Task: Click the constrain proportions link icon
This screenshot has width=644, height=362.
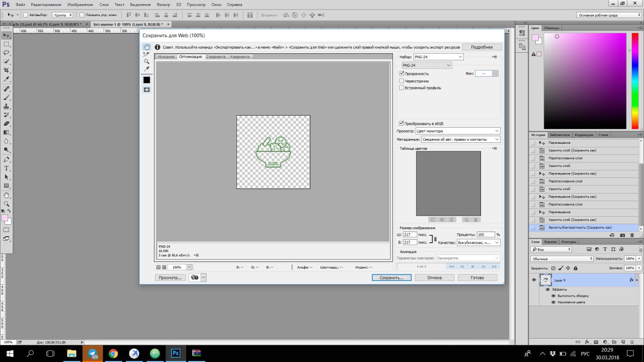Action: [x=435, y=239]
